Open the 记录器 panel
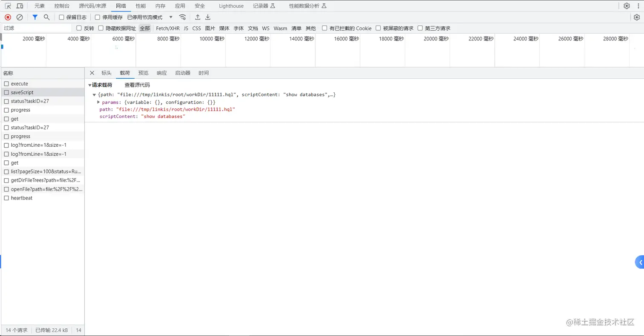This screenshot has height=336, width=644. (264, 6)
